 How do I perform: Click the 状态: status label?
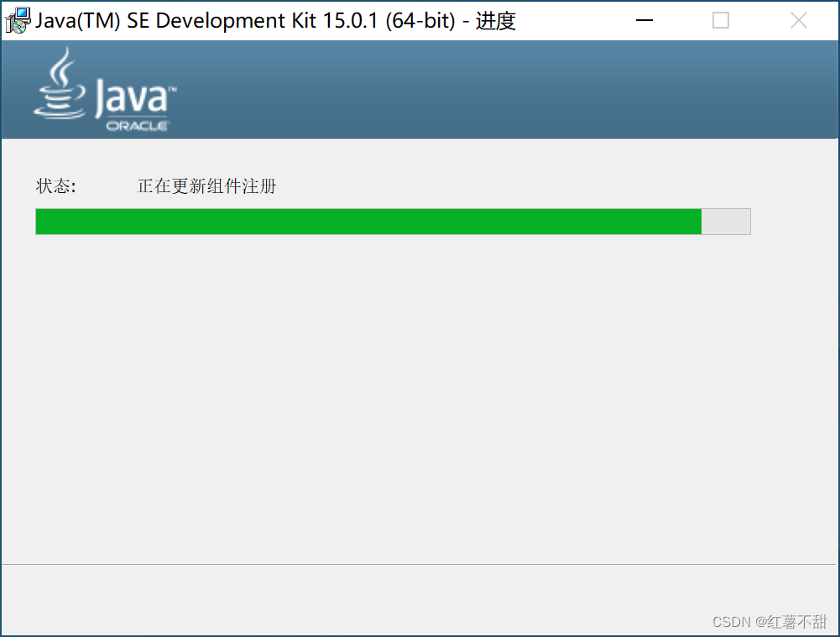point(56,186)
